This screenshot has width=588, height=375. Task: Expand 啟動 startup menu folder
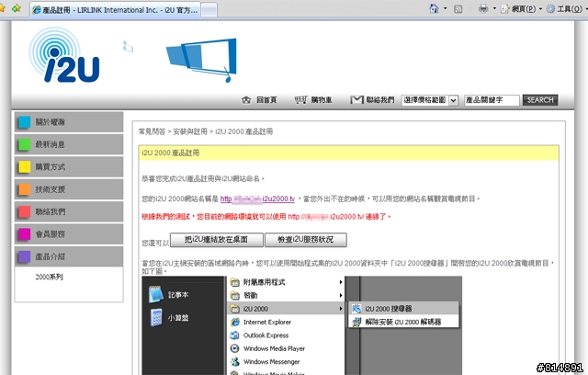[286, 296]
